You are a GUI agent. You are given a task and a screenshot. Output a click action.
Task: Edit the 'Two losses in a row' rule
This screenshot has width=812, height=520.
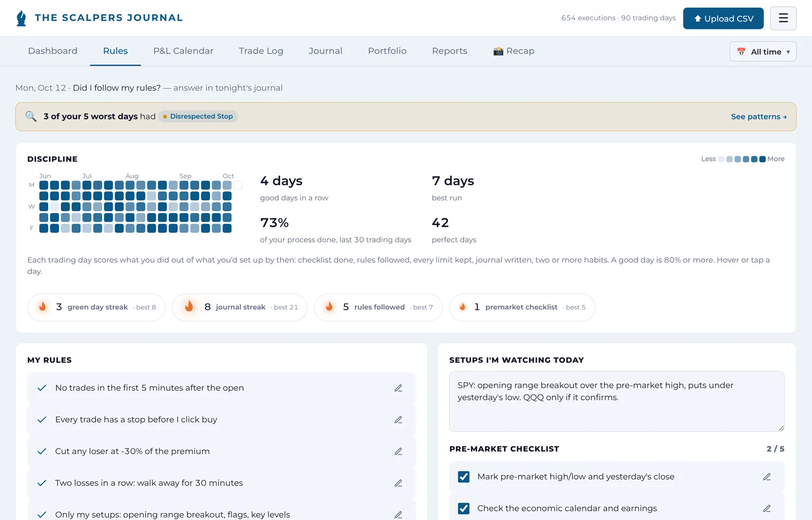[x=398, y=483]
